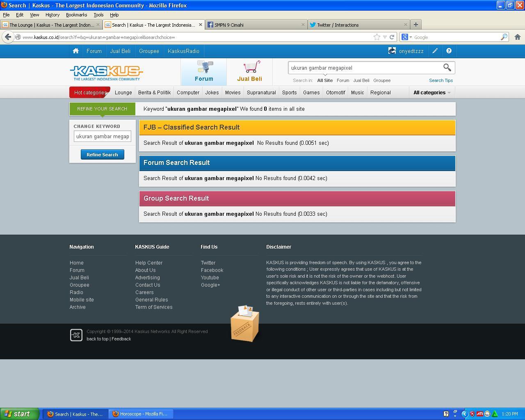Open the help question mark icon
The image size is (525, 420).
point(449,51)
